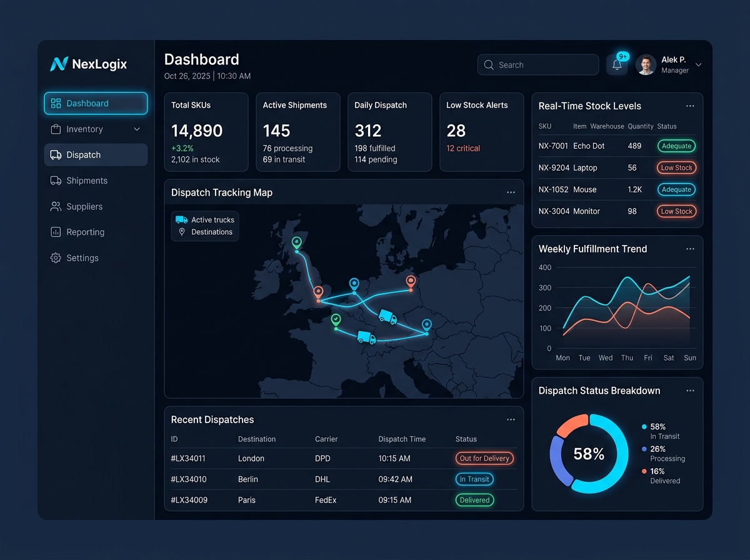This screenshot has width=750, height=560.
Task: Open the Daily Dispatch card
Action: (x=389, y=132)
